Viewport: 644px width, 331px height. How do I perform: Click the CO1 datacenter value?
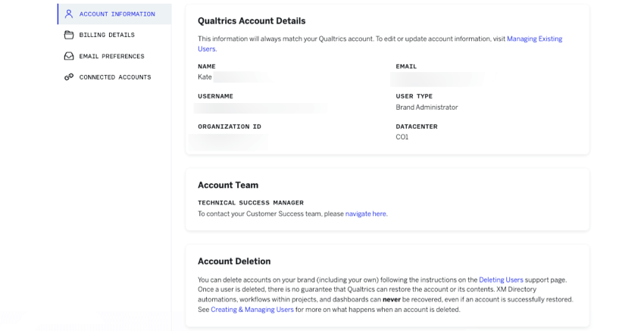coord(402,137)
